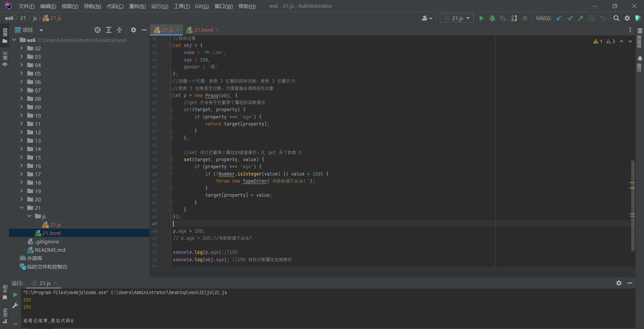Close the 21.html editor tab
644x329 pixels.
pyautogui.click(x=217, y=30)
